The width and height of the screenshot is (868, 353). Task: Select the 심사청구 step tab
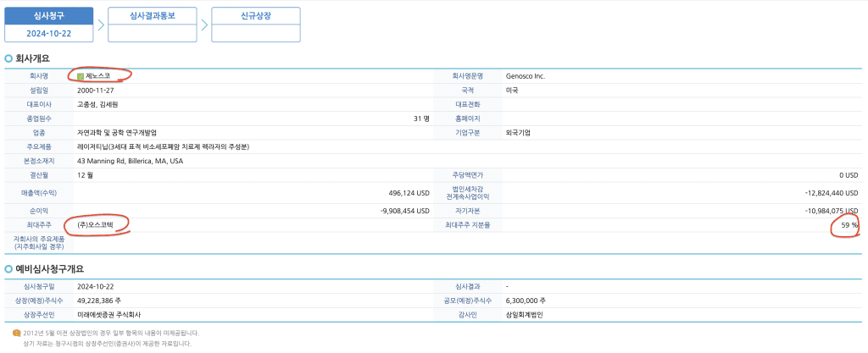[48, 15]
